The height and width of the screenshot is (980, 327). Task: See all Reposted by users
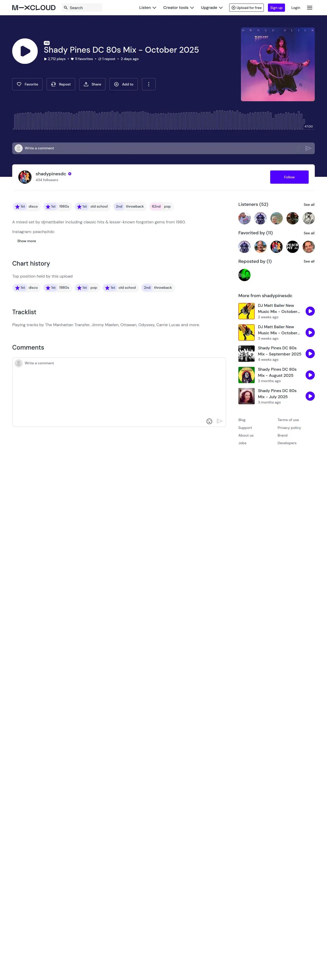tap(309, 261)
